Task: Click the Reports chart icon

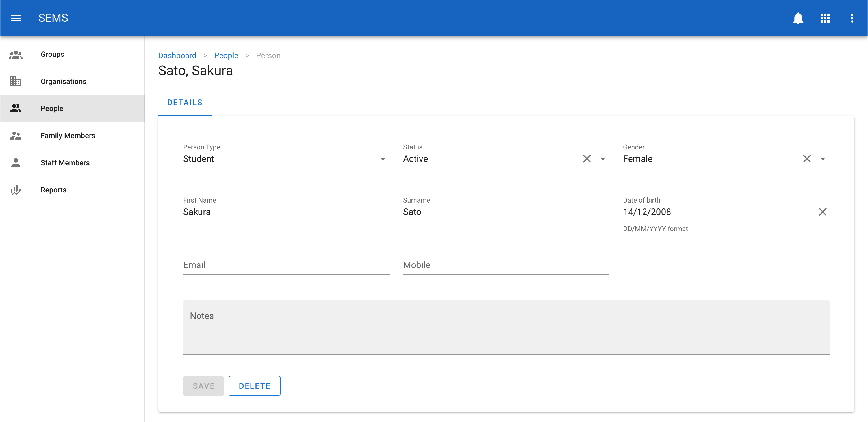Action: [16, 190]
